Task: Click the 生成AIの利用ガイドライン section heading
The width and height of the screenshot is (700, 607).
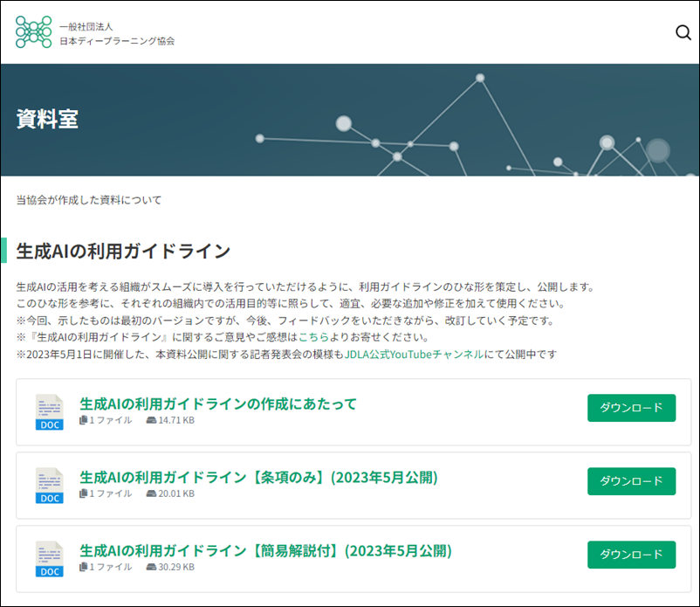Action: coord(123,251)
